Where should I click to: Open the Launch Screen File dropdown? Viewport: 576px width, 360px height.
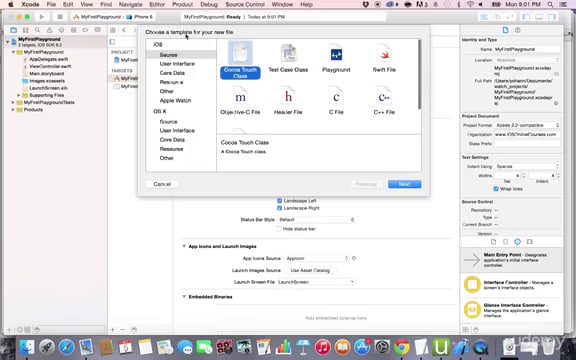[316, 282]
